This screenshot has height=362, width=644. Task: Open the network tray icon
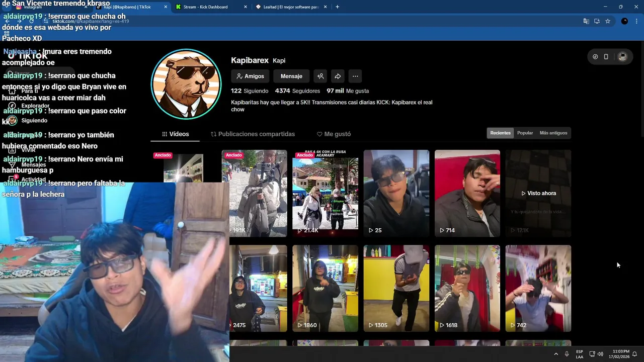(x=592, y=354)
